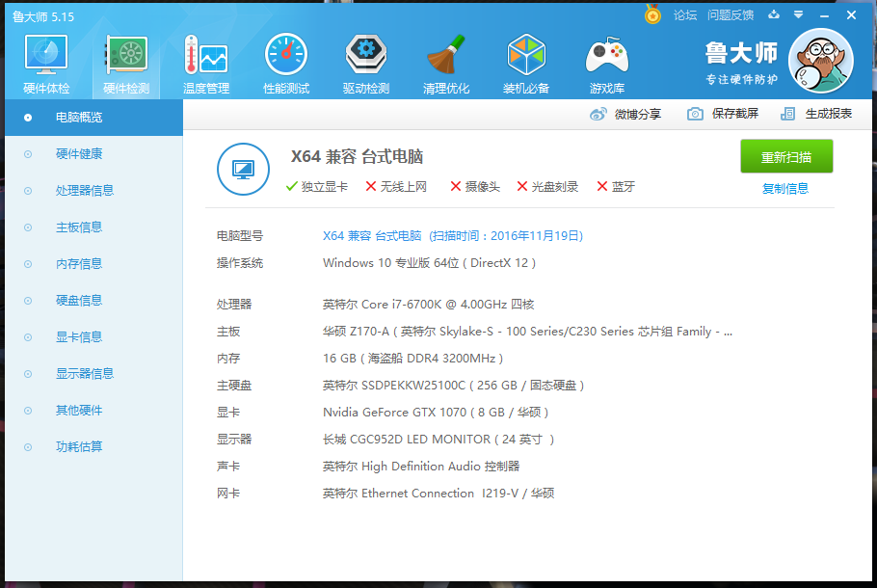Select the 电脑概览 sidebar item
The image size is (877, 588).
[94, 118]
